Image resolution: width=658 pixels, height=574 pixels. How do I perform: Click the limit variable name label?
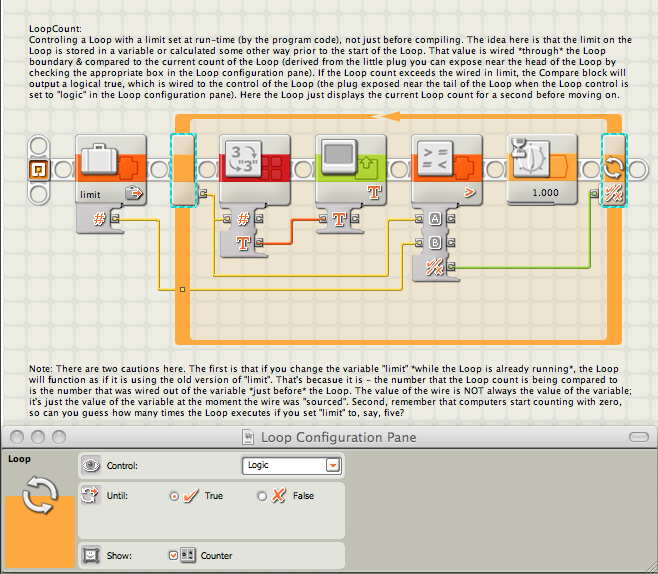(x=90, y=195)
